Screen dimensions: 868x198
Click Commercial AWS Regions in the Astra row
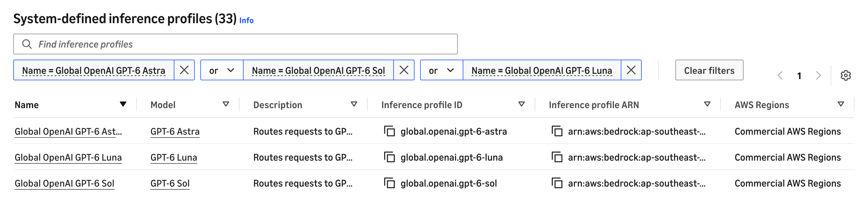click(787, 131)
